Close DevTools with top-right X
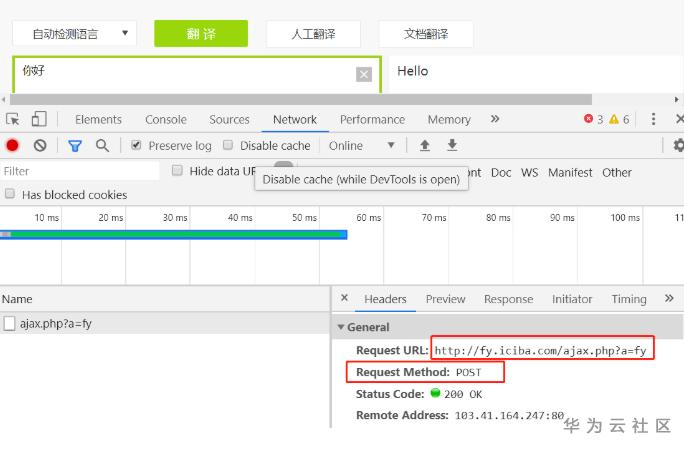This screenshot has height=451, width=684. click(679, 119)
